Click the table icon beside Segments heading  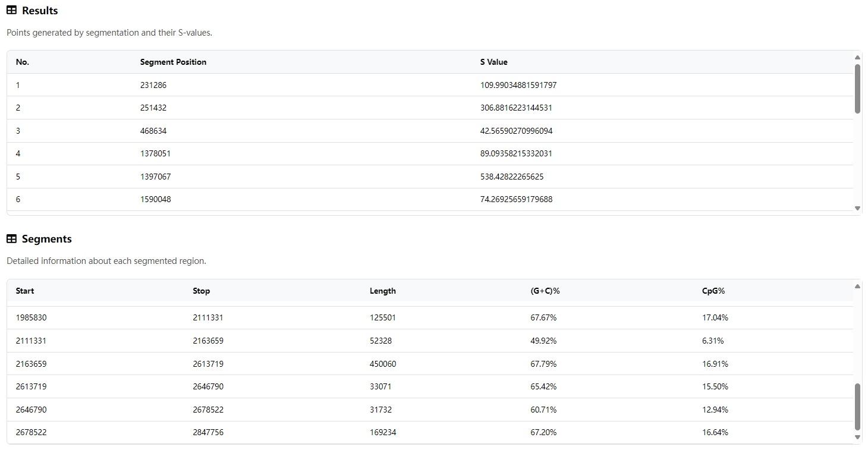(11, 238)
